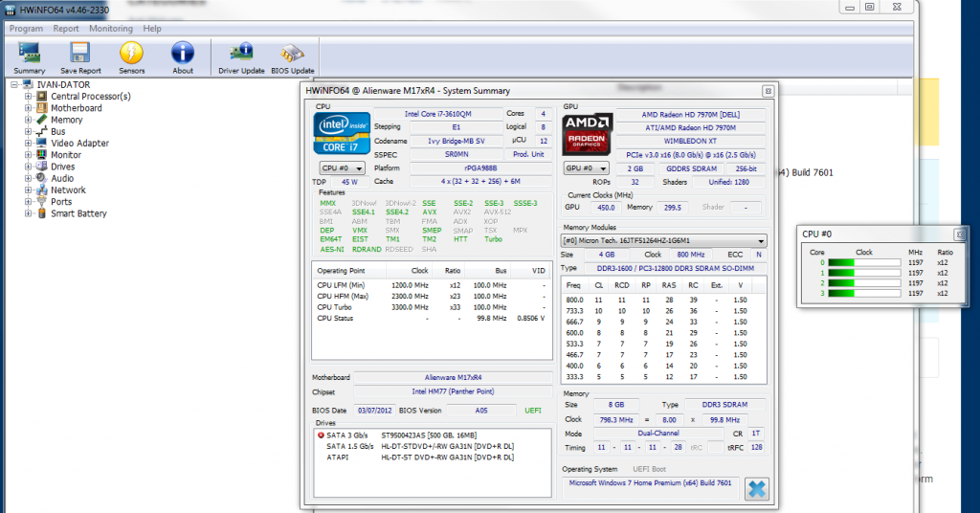The width and height of the screenshot is (980, 513).
Task: Select the ATAPI drive row
Action: pyautogui.click(x=420, y=457)
